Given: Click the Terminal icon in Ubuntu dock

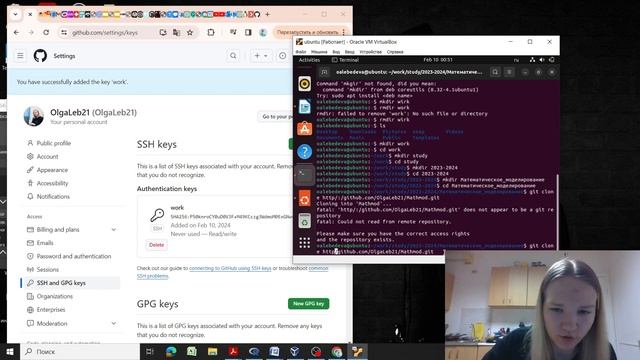Looking at the screenshot, I should coord(304,175).
